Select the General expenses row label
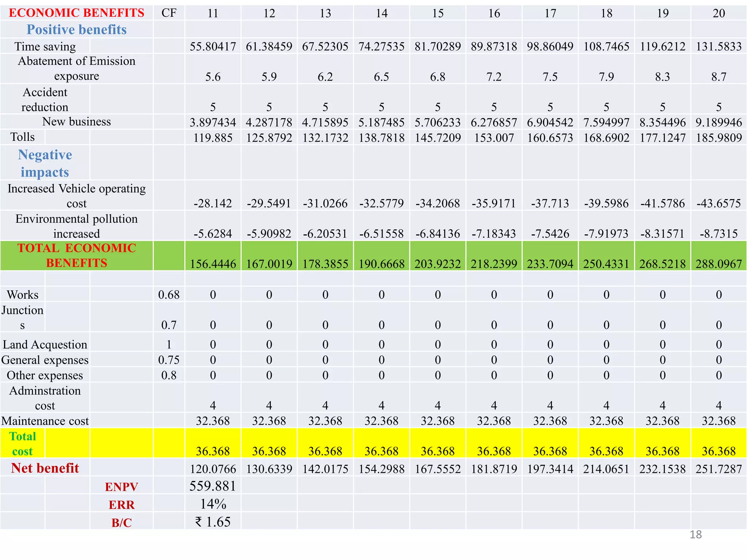The width and height of the screenshot is (747, 560). pyautogui.click(x=45, y=360)
